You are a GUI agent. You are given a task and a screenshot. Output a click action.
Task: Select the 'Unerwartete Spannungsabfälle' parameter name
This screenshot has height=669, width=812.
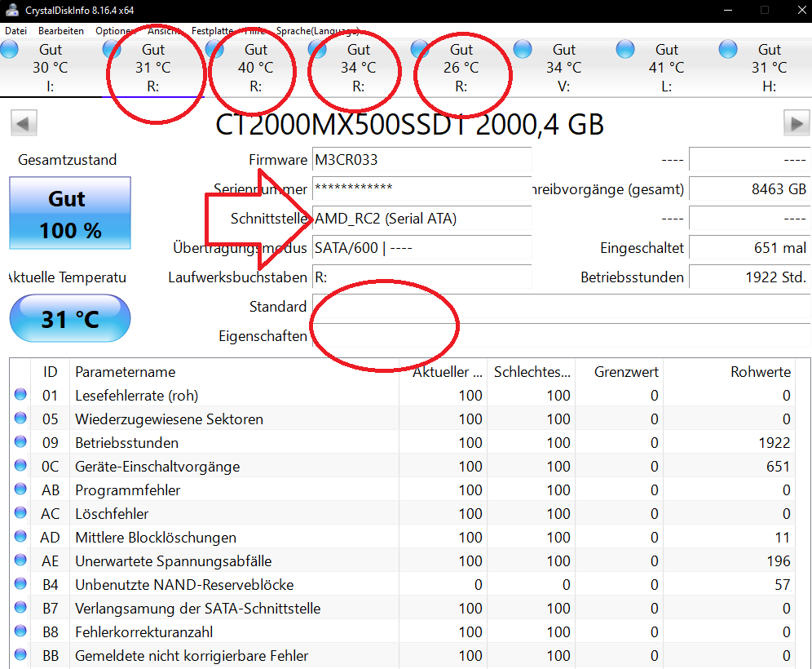(x=173, y=561)
